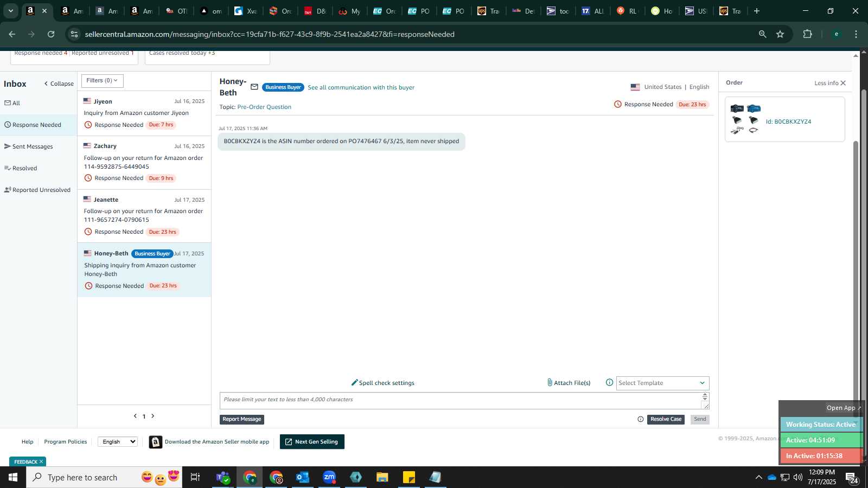Screen dimensions: 868x488
Task: Click the Attach File(s) paperclip
Action: [569, 383]
